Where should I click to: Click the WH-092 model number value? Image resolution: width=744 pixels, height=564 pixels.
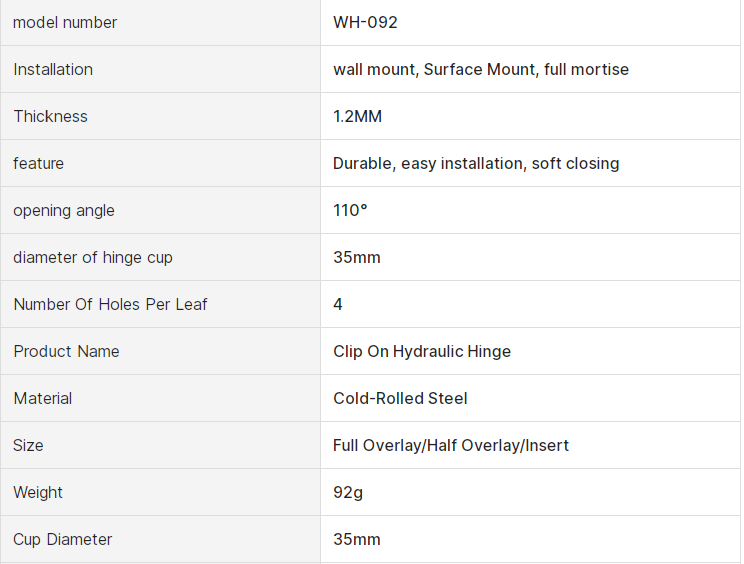pyautogui.click(x=365, y=22)
